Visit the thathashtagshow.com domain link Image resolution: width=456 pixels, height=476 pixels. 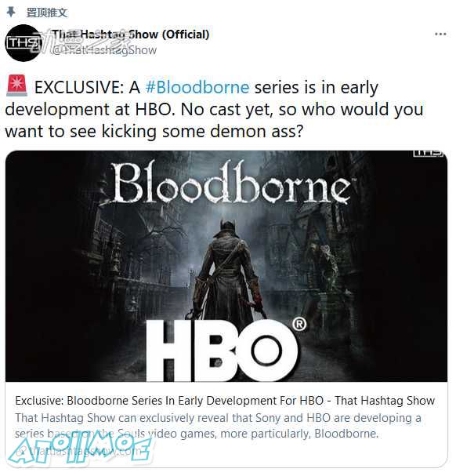[x=86, y=452]
